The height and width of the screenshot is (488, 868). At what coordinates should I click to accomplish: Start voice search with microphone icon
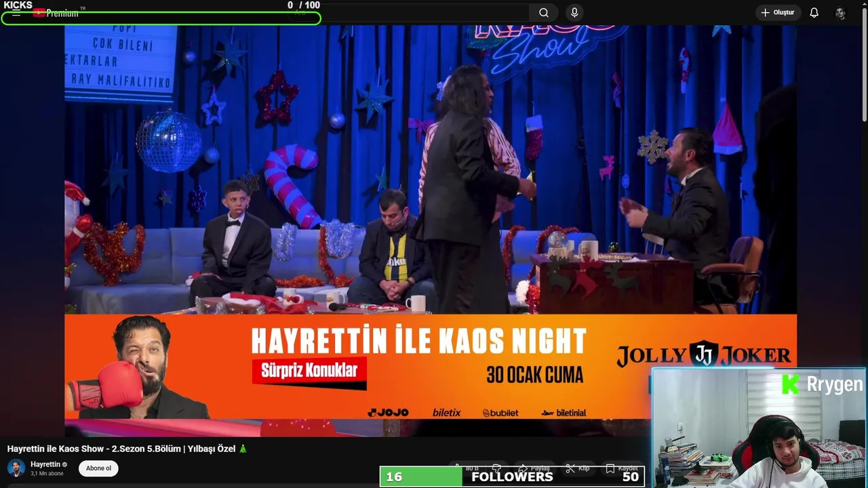pos(574,13)
